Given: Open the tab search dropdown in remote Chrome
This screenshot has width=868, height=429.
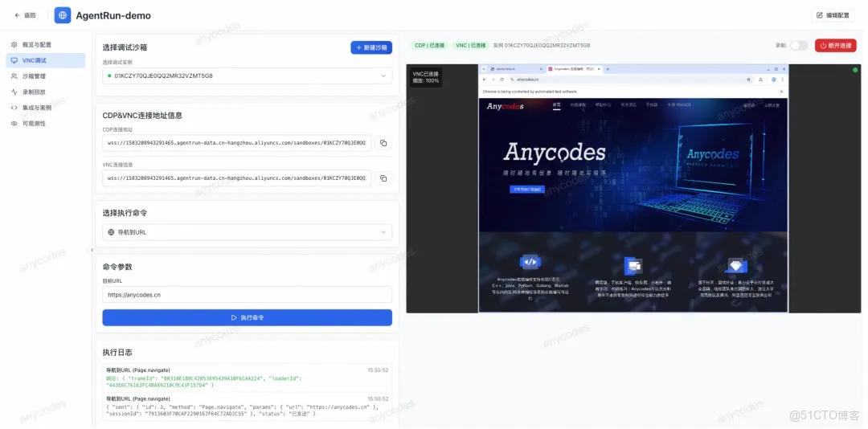Looking at the screenshot, I should click(485, 68).
